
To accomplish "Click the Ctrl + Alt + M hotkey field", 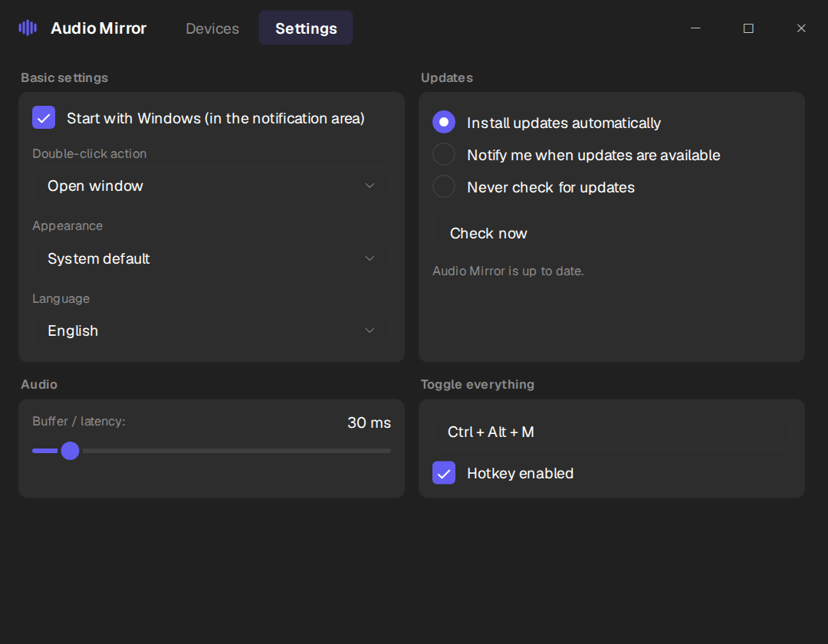I will click(x=612, y=432).
